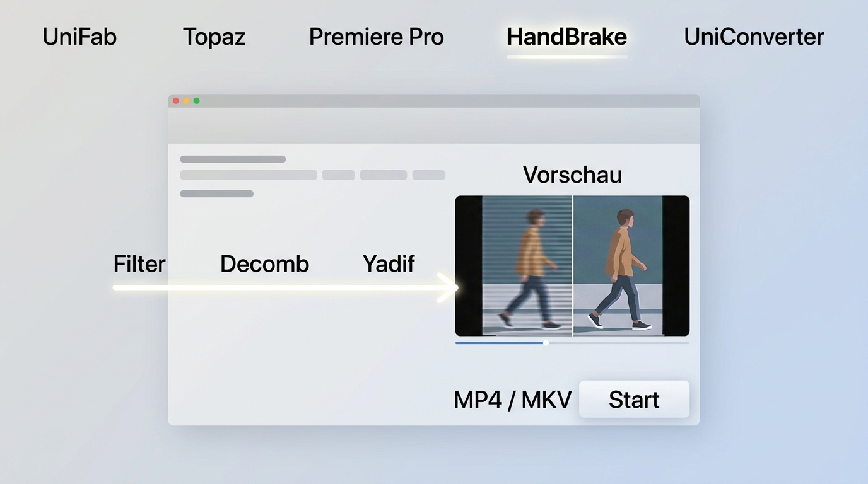The width and height of the screenshot is (868, 484).
Task: Click the Start button
Action: point(634,399)
